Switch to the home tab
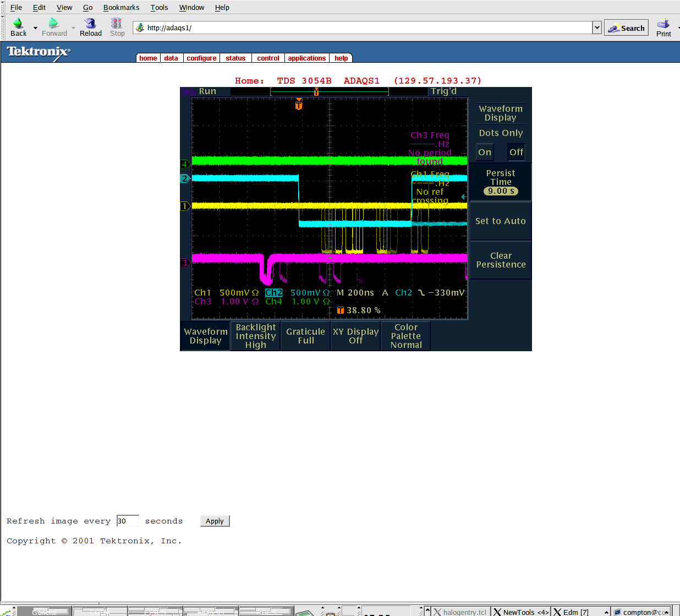The width and height of the screenshot is (680, 616). [148, 58]
